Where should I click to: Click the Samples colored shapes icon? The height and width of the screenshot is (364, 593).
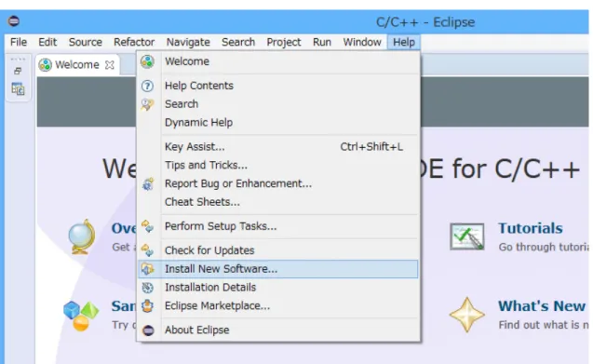[x=81, y=316]
